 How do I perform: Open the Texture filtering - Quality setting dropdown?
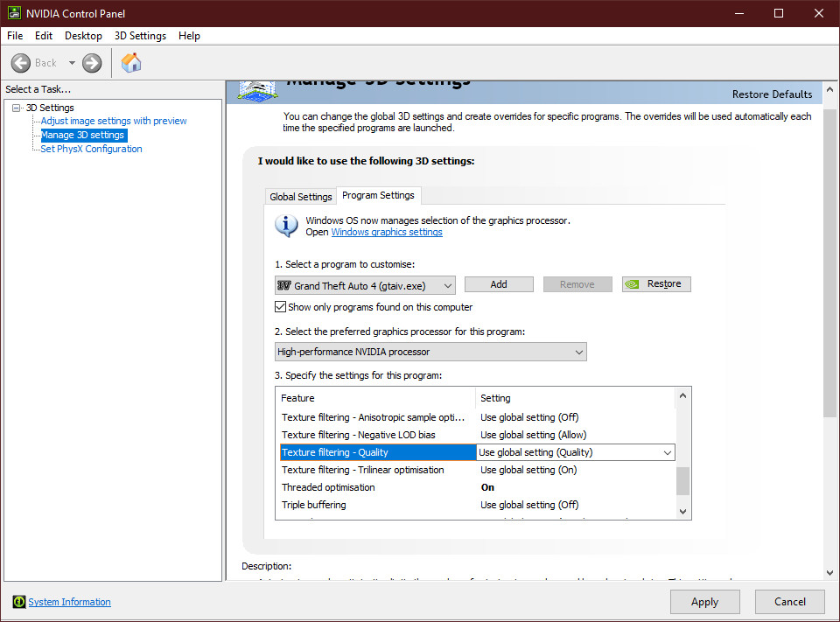667,452
